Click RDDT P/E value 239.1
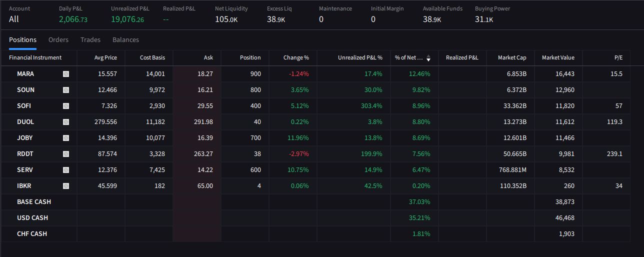The image size is (644, 257). coord(614,154)
